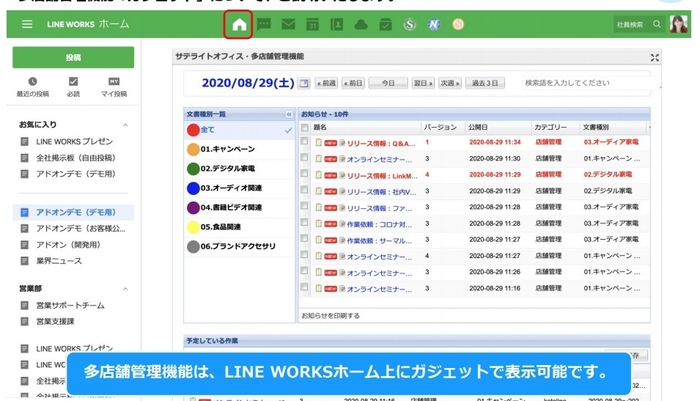700x401 pixels.
Task: Show My posts MY icon
Action: click(114, 81)
